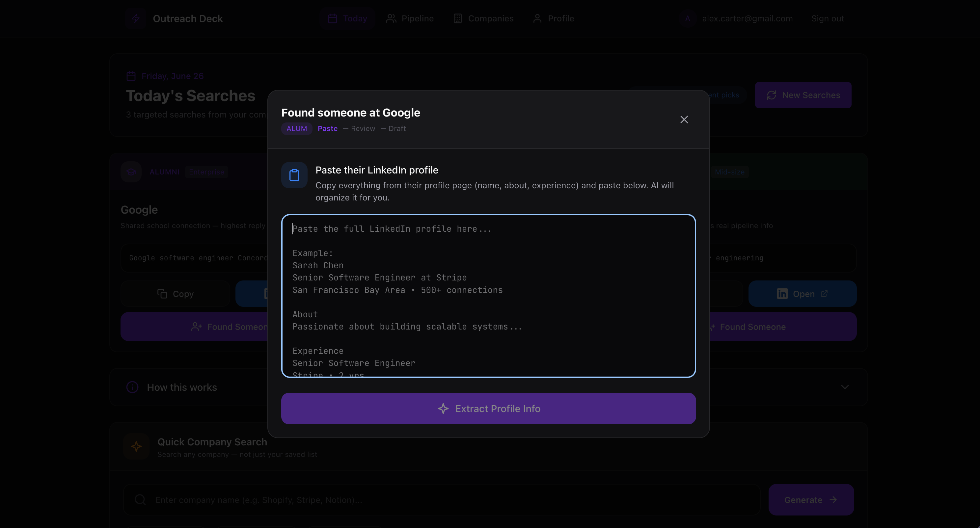Click the Extract Profile Info button

click(x=488, y=409)
